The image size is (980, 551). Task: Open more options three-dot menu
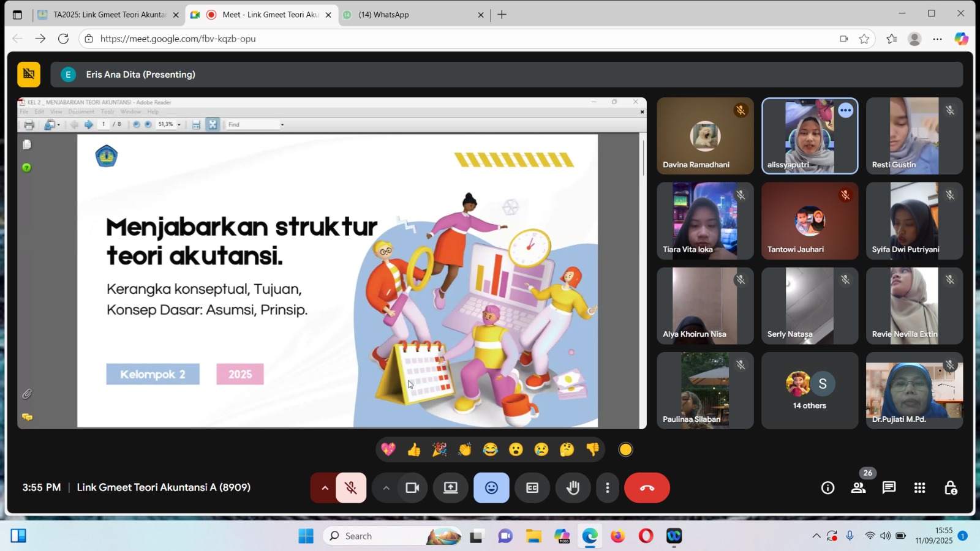(x=607, y=488)
